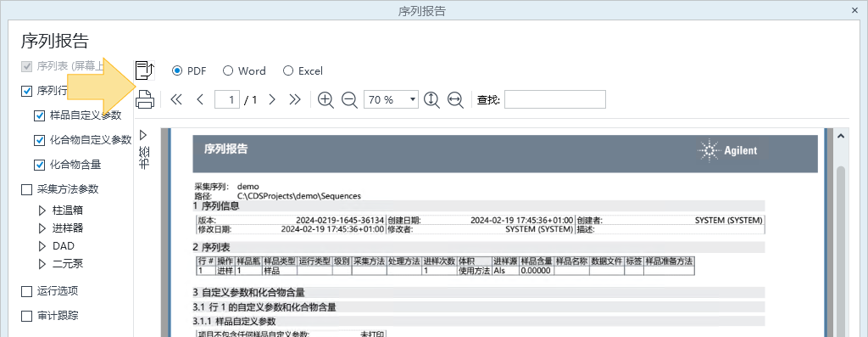Zoom out with the magnifier minus

pyautogui.click(x=349, y=100)
